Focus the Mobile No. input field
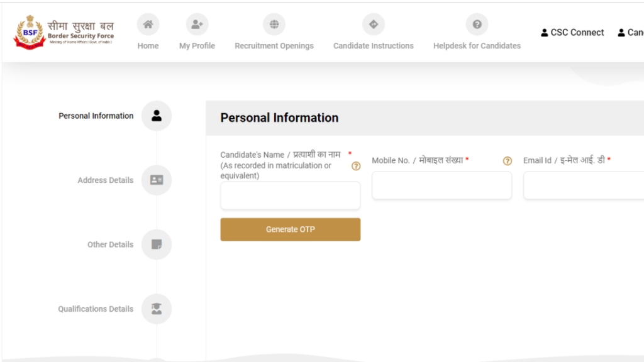 pyautogui.click(x=442, y=185)
